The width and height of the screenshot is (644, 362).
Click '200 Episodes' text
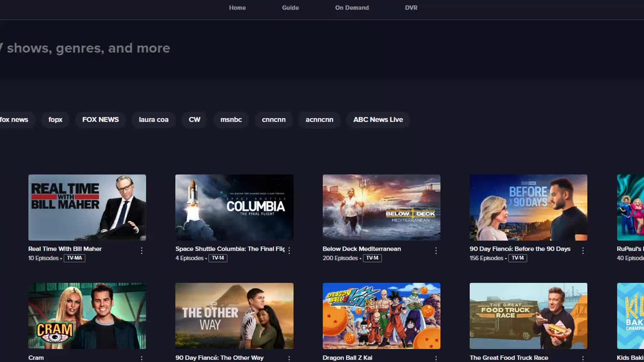pos(340,258)
